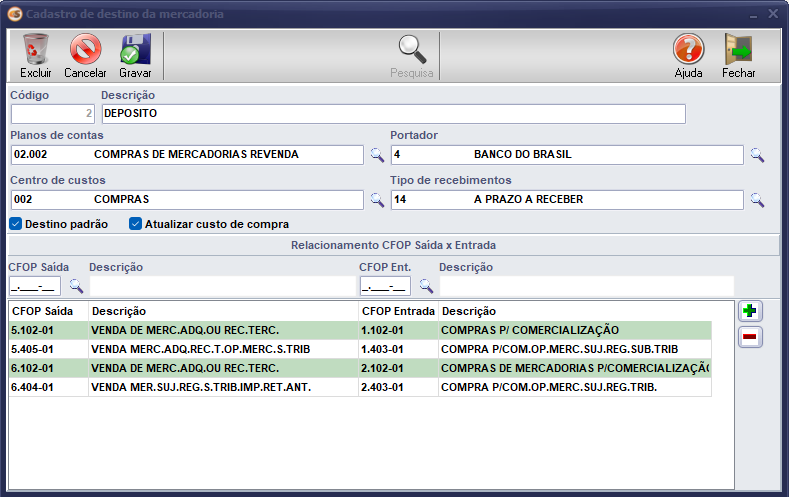Click the Centro de custos lookup magnifier
This screenshot has width=789, height=497.
[377, 200]
